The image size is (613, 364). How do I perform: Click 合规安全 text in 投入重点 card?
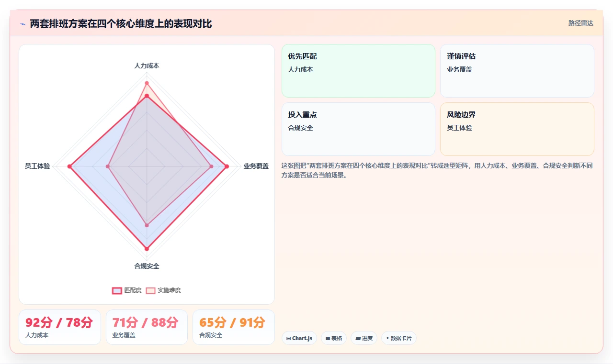[300, 128]
